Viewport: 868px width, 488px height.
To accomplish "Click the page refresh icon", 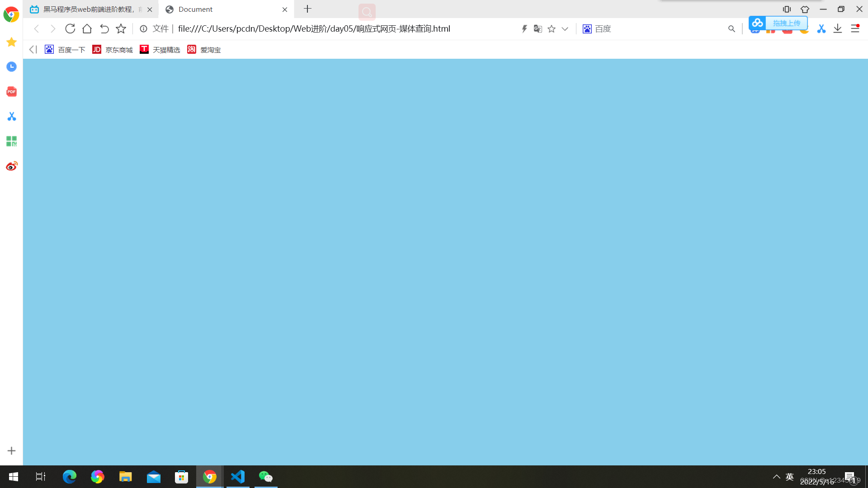I will 70,28.
